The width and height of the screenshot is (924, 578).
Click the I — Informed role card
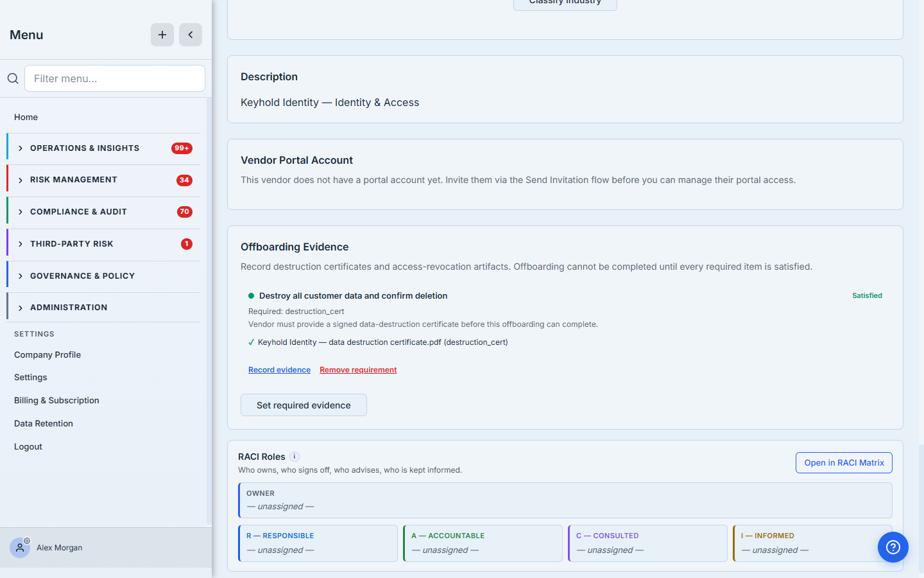tap(812, 543)
